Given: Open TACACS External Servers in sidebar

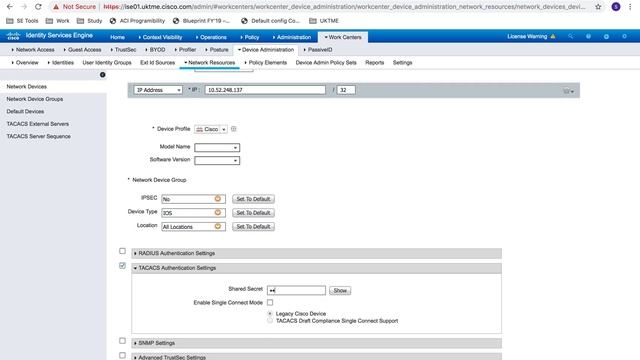Looking at the screenshot, I should coord(38,124).
